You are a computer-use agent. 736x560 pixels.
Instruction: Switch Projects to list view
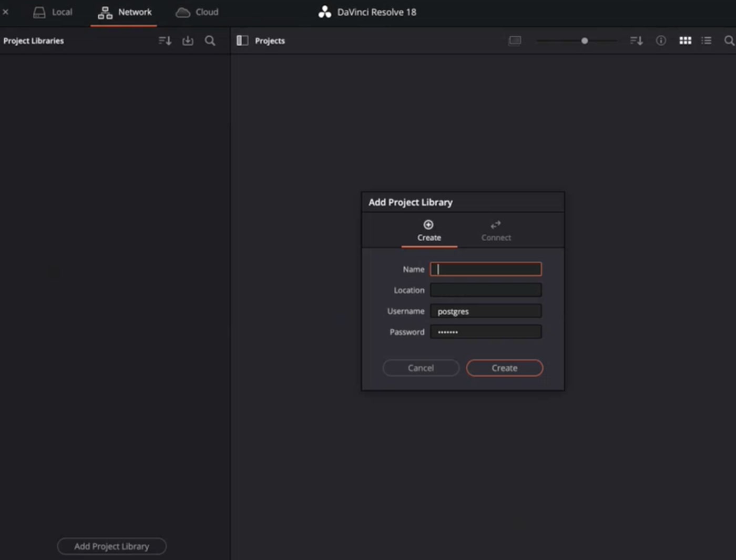(x=707, y=40)
